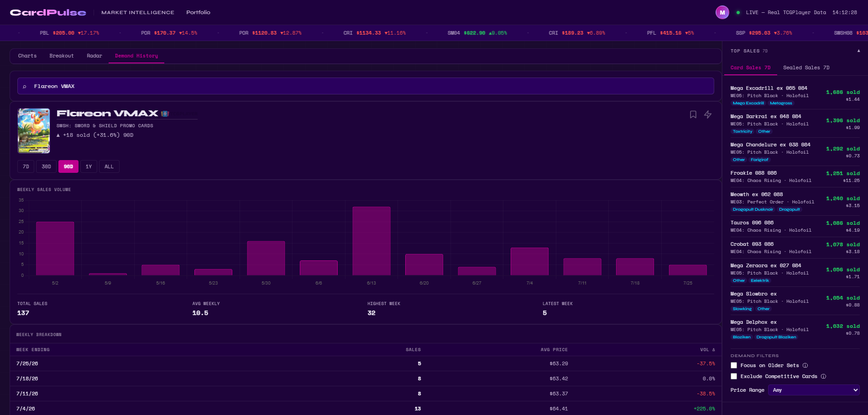Click the lightning bolt alert icon

click(708, 114)
